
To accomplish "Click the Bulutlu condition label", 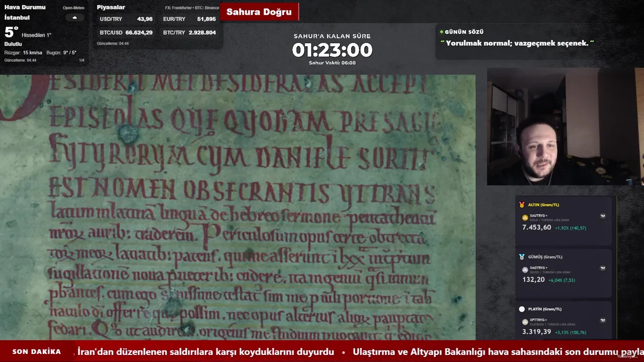I will [x=13, y=44].
